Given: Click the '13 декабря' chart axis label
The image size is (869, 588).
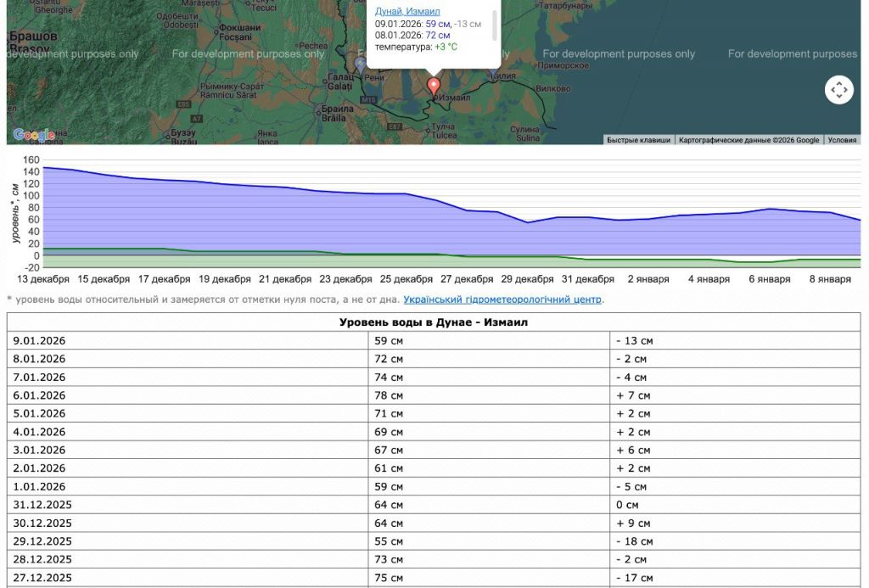Looking at the screenshot, I should point(43,279).
